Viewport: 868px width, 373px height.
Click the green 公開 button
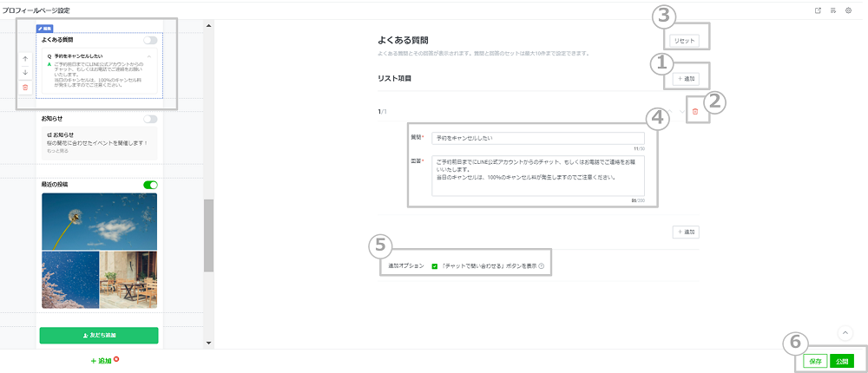click(x=841, y=361)
